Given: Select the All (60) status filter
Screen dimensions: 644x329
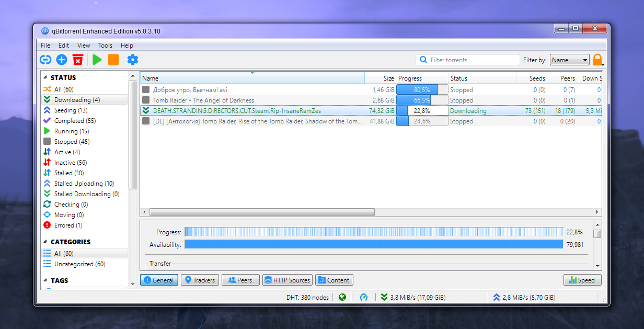Looking at the screenshot, I should [84, 89].
